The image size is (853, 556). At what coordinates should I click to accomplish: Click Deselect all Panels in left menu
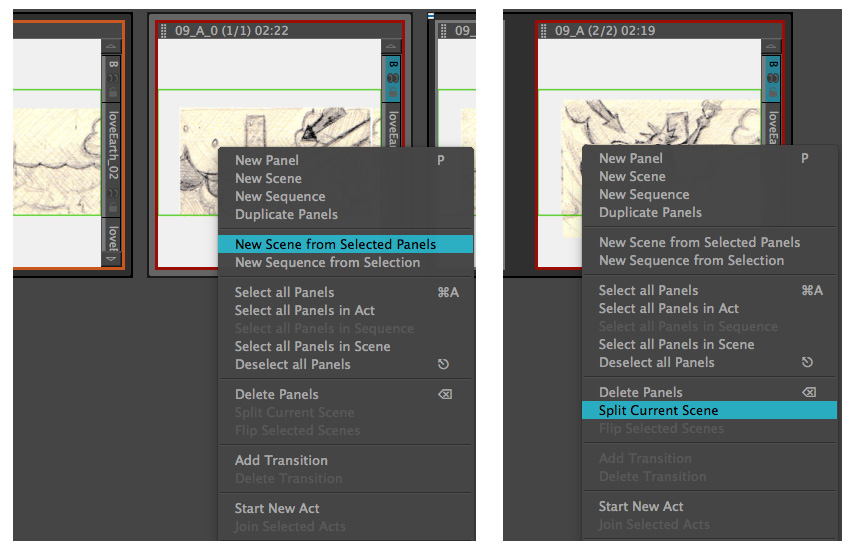292,364
